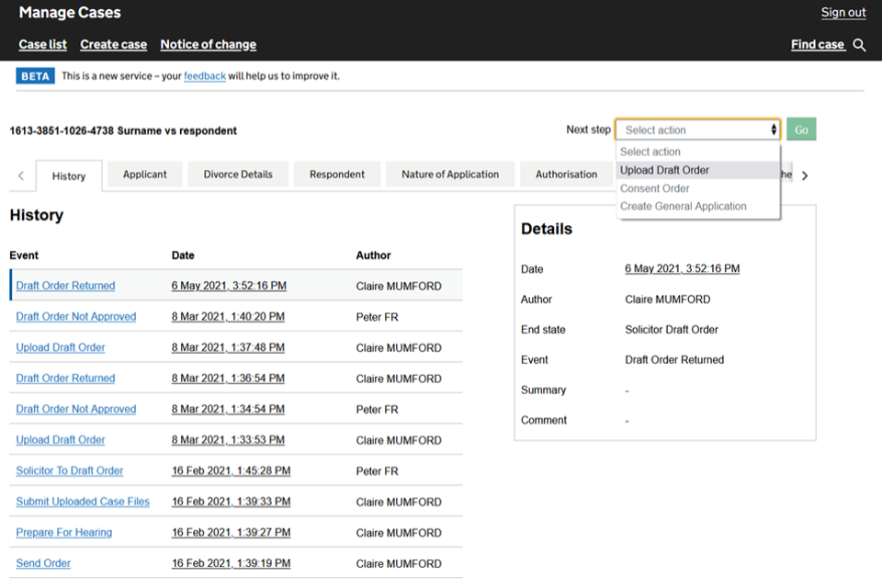
Task: Open Notice of change in header
Action: pos(208,45)
